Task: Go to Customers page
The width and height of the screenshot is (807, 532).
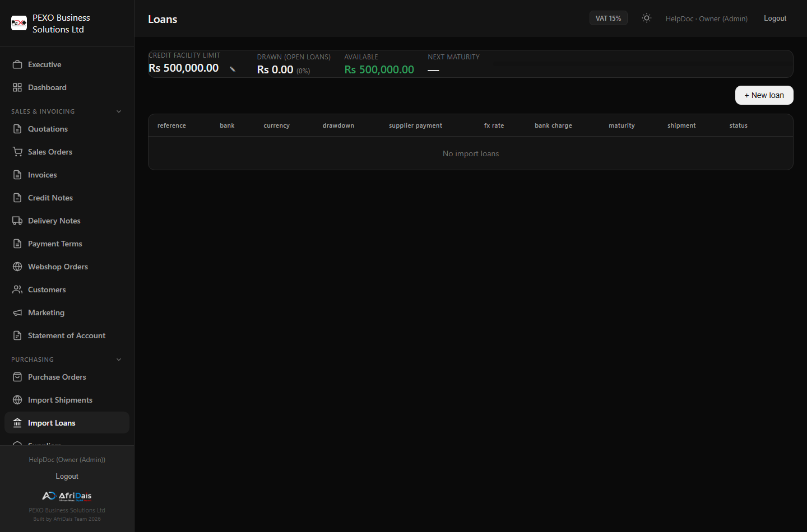Action: click(x=67, y=290)
